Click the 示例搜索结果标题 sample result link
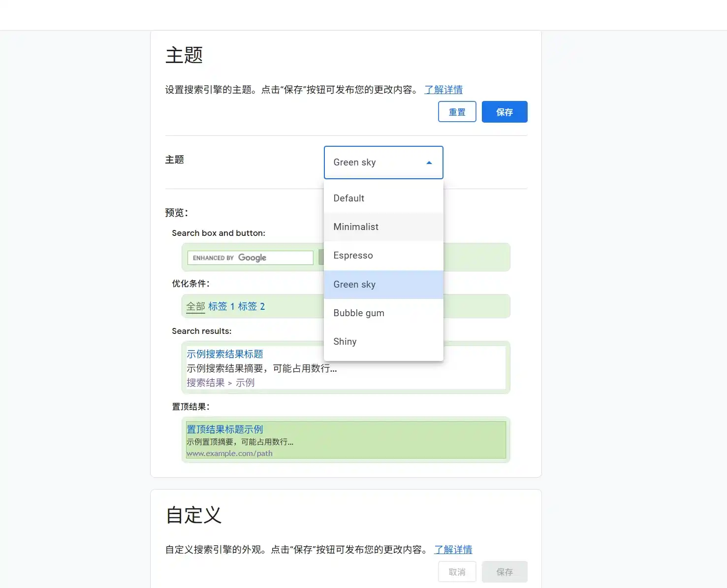727x588 pixels. point(225,354)
